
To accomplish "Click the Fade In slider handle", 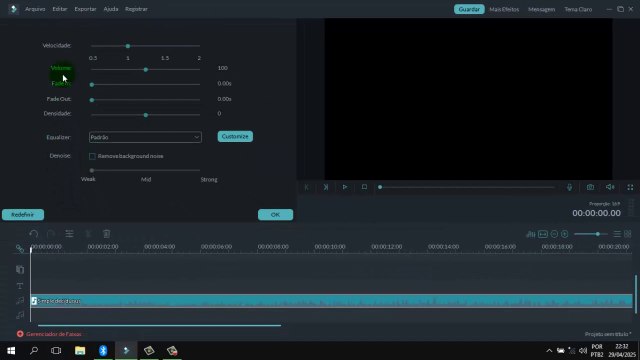I will pyautogui.click(x=92, y=84).
